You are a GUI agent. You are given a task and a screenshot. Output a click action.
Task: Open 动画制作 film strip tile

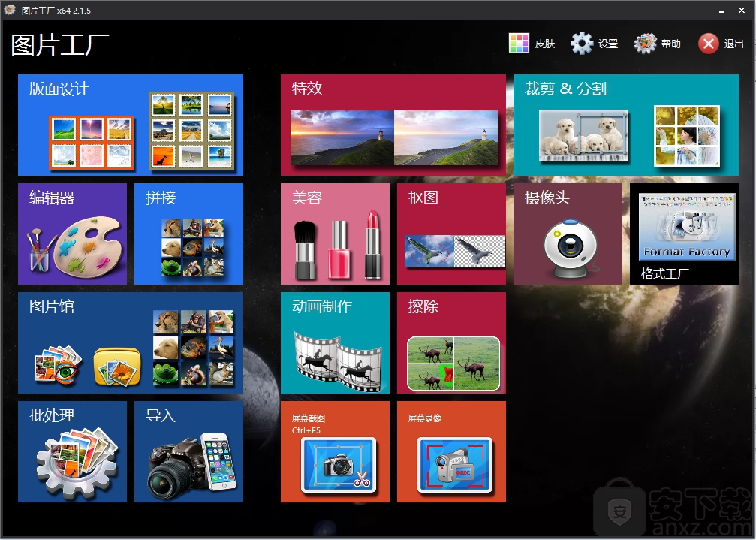pyautogui.click(x=335, y=342)
